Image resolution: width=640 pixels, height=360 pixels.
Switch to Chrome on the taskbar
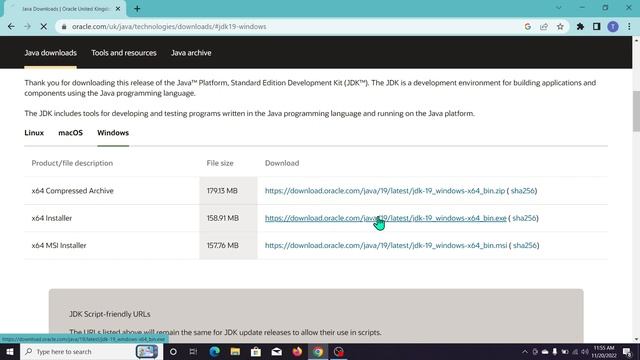318,351
